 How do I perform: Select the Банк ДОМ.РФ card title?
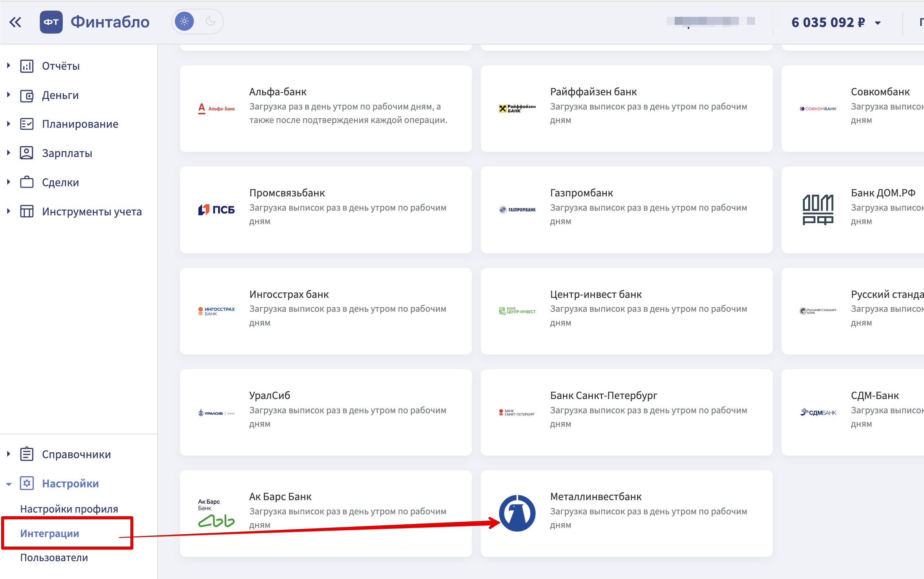883,193
